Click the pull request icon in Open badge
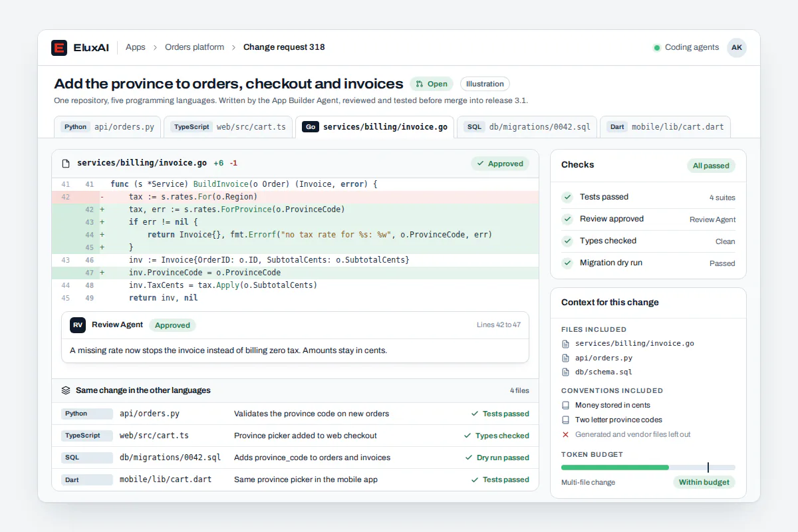This screenshot has height=532, width=798. [x=420, y=84]
